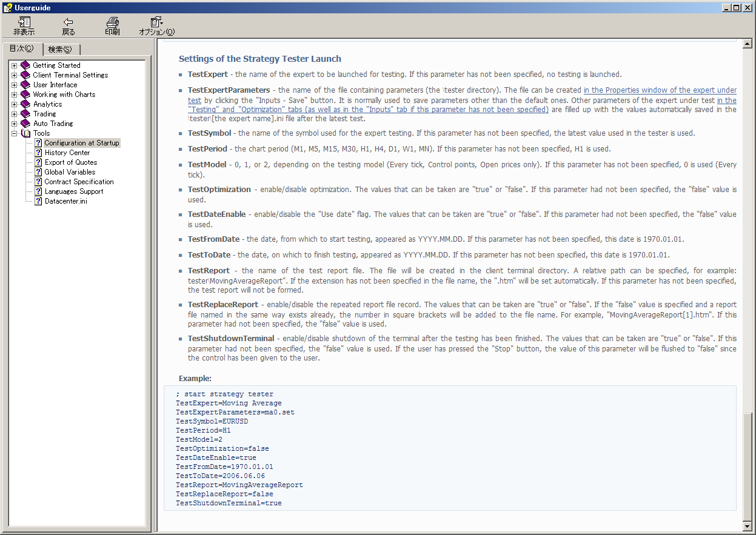Click the Contract Specification topic icon
The width and height of the screenshot is (756, 535).
[x=38, y=182]
